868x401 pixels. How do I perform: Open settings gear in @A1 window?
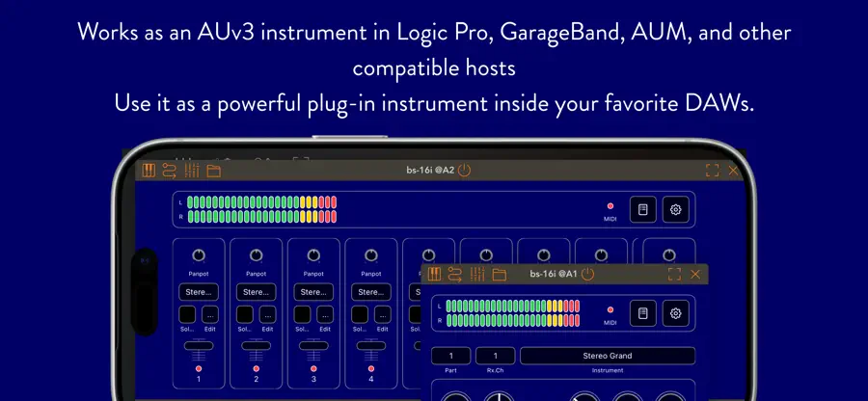pyautogui.click(x=676, y=313)
